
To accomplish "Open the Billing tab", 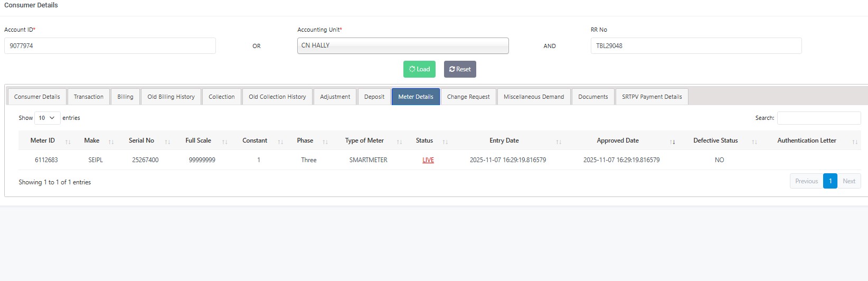I will [x=125, y=97].
